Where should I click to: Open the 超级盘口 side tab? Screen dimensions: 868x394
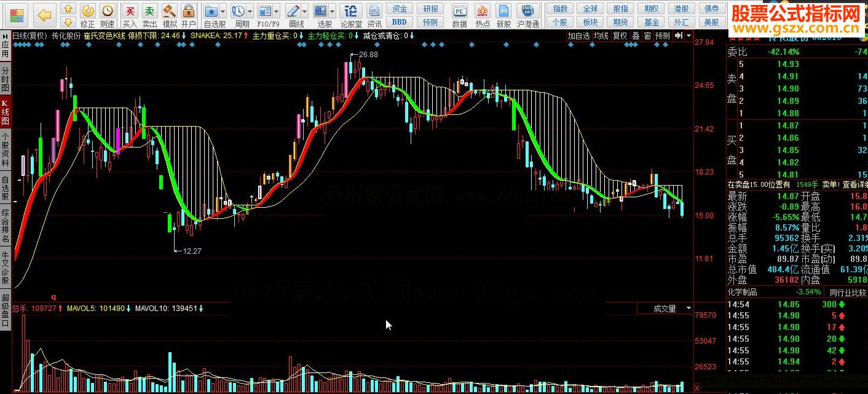6,310
